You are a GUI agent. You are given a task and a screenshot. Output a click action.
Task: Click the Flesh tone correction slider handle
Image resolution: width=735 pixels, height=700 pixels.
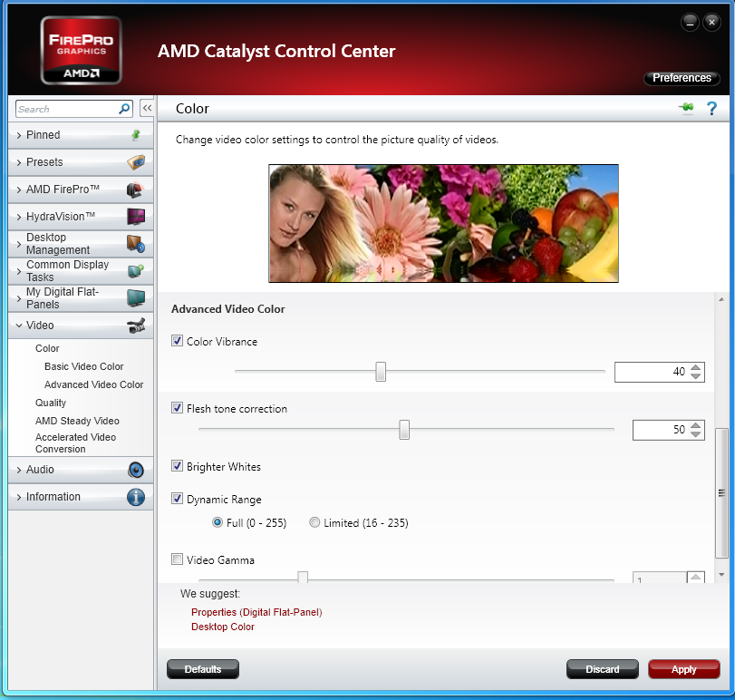point(404,430)
